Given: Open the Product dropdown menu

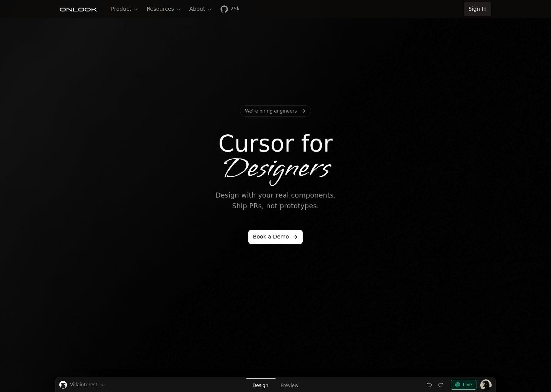Looking at the screenshot, I should click(x=124, y=9).
